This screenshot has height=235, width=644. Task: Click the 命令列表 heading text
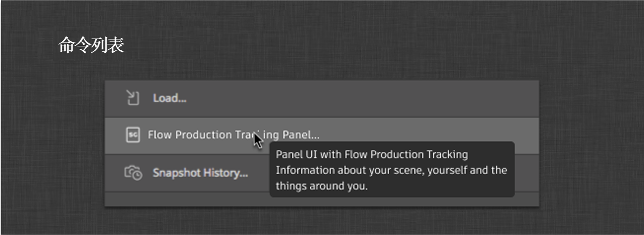pos(91,45)
